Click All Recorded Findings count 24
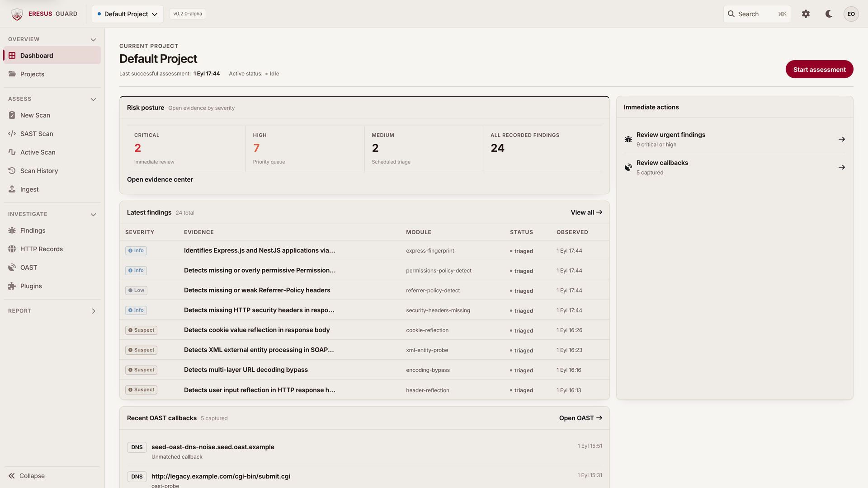The image size is (868, 488). coord(542,149)
